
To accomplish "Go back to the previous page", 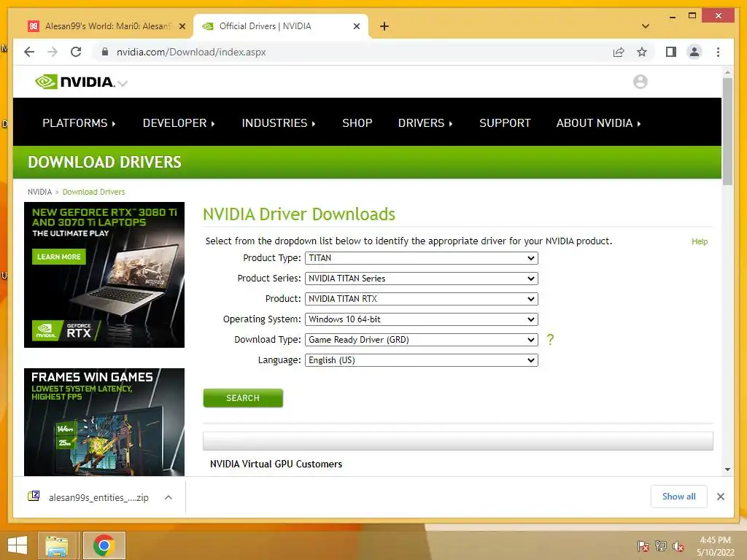I will (29, 52).
